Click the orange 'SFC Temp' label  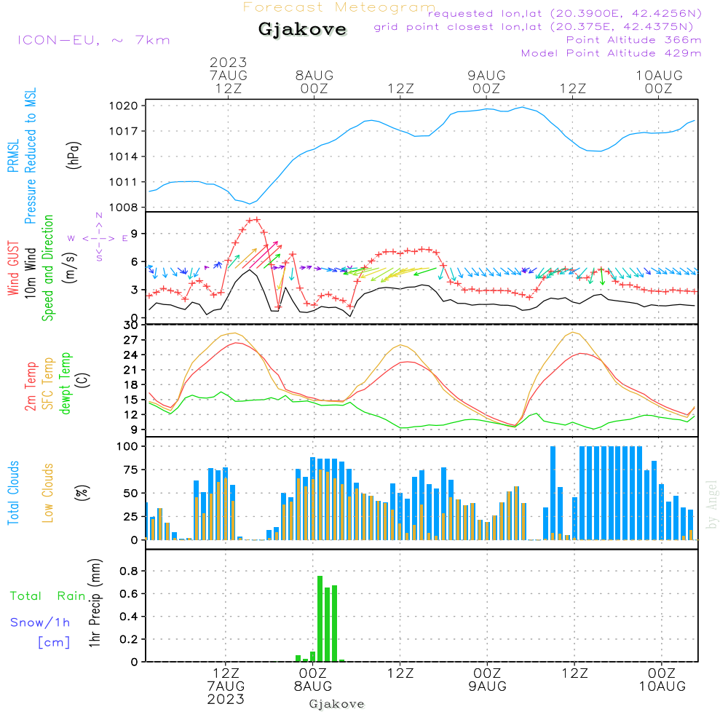coord(48,384)
